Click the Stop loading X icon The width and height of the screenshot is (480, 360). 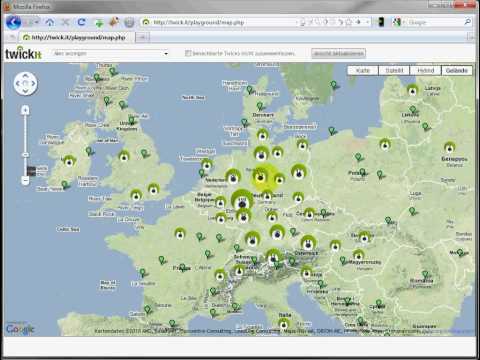[x=65, y=22]
